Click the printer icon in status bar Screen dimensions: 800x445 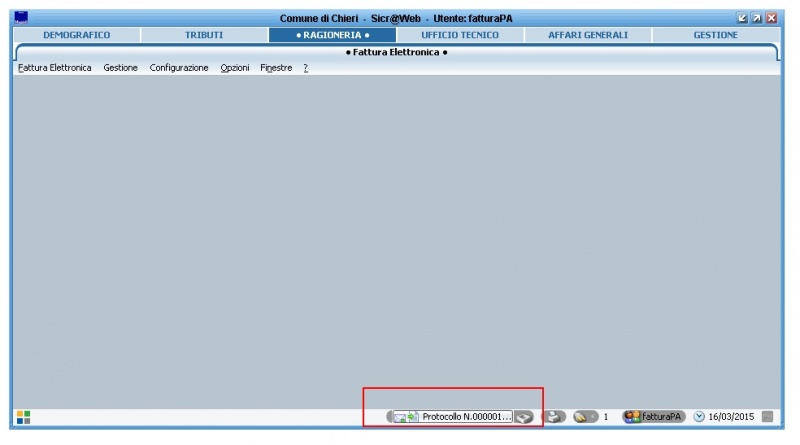coord(554,417)
